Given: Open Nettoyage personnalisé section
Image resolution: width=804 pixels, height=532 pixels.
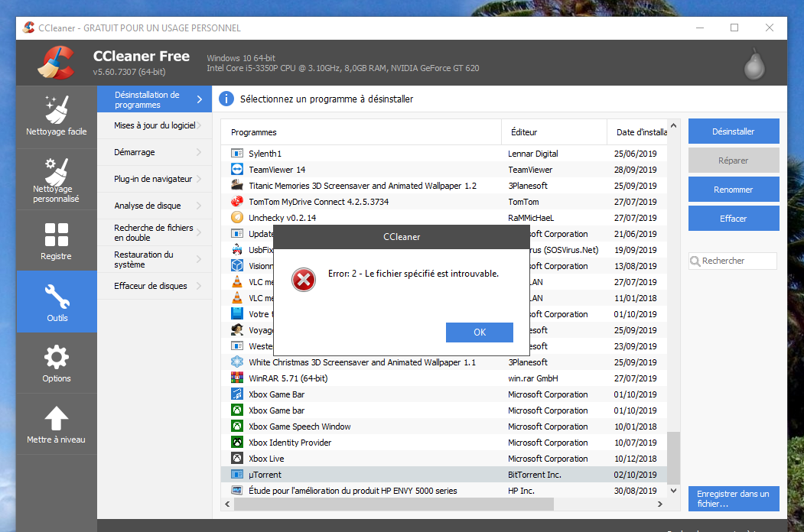Looking at the screenshot, I should click(x=57, y=180).
